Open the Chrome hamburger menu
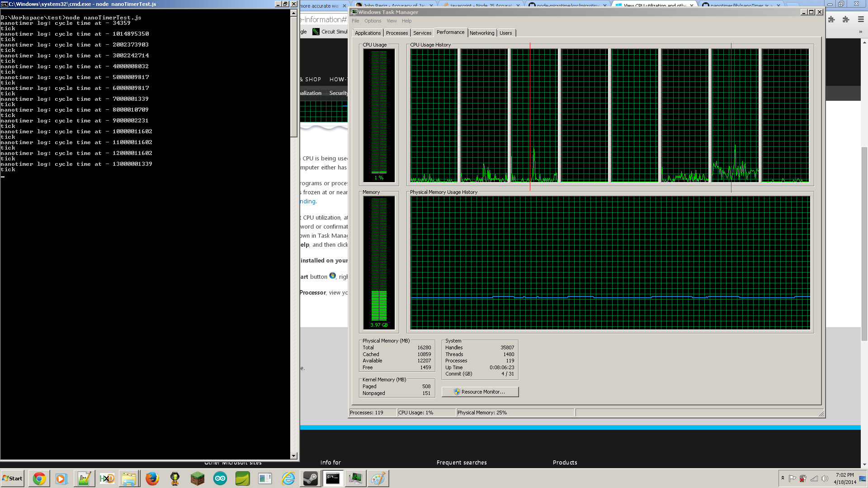Screen dimensions: 868x488 [861, 19]
